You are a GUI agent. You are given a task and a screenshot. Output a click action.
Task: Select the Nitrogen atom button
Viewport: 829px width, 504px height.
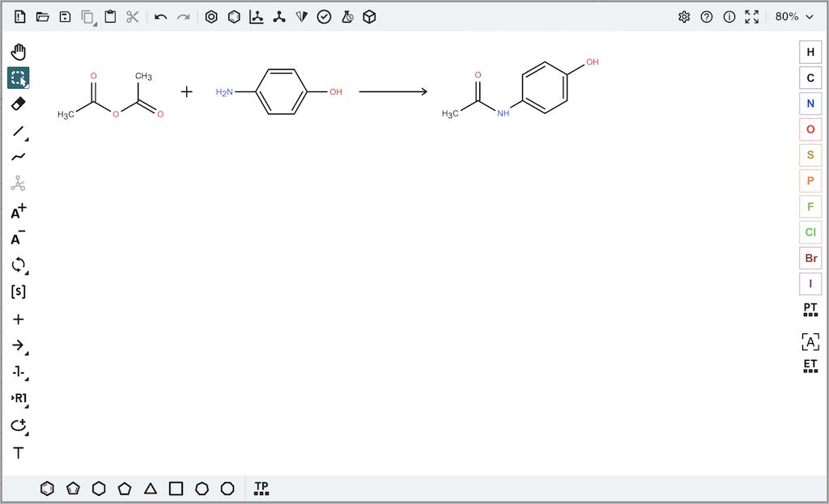click(810, 104)
